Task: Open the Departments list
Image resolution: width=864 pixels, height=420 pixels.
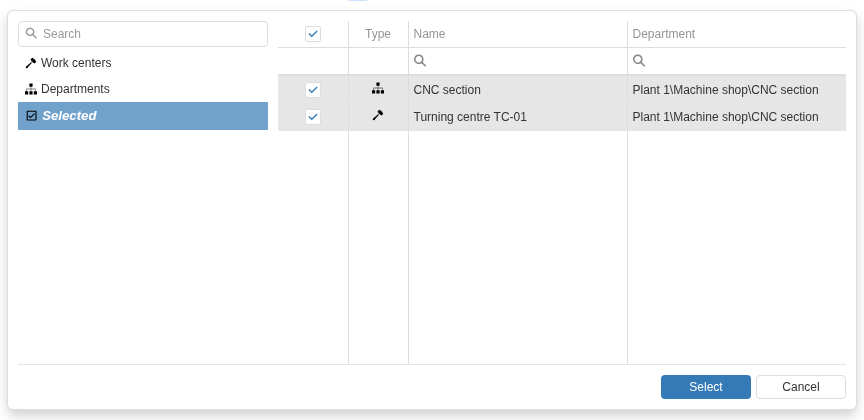Action: pyautogui.click(x=143, y=89)
